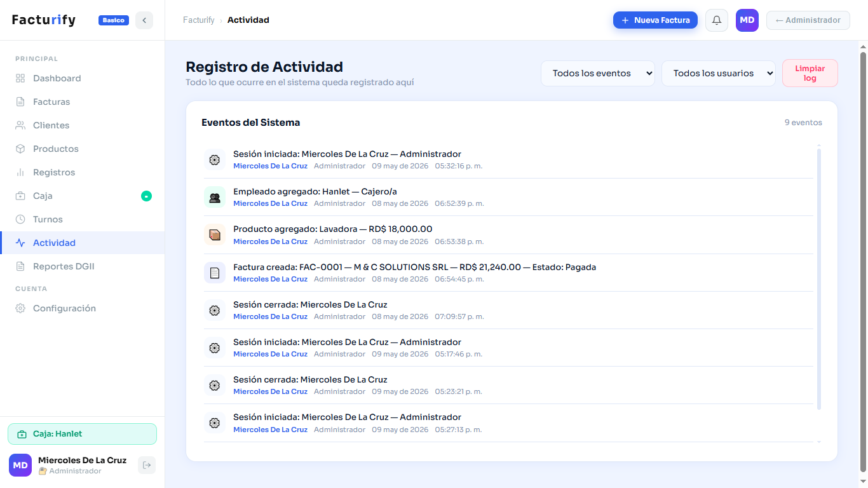The image size is (868, 488).
Task: Click the Clientes people icon in sidebar
Action: [20, 125]
